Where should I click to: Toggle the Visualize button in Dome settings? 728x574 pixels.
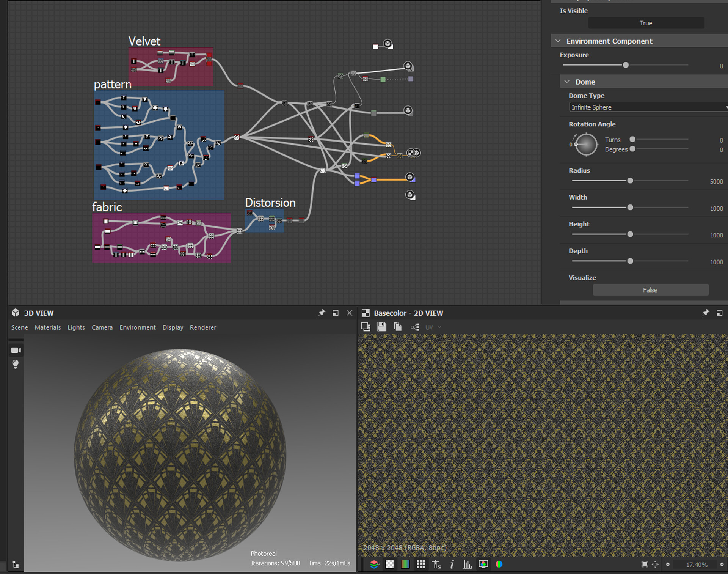point(650,289)
